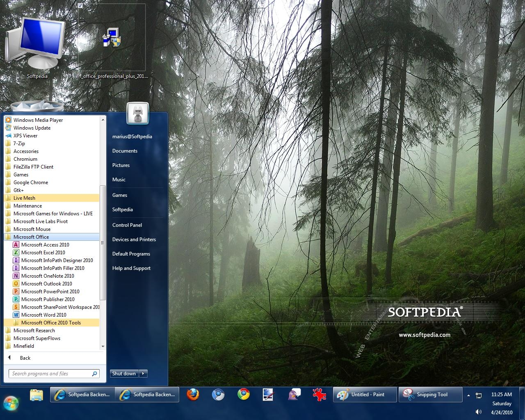Image resolution: width=525 pixels, height=420 pixels.
Task: Launch Microsoft Word 2010
Action: tap(43, 315)
